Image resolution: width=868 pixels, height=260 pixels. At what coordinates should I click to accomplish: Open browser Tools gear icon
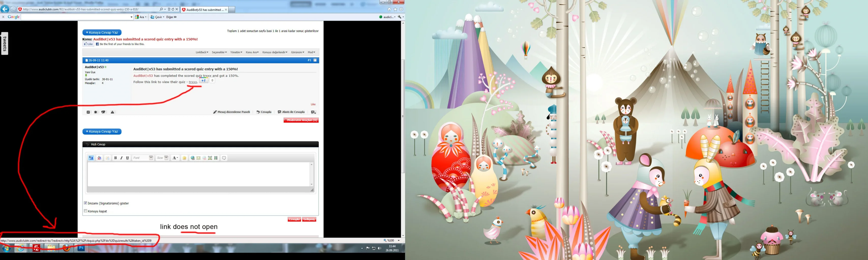[401, 9]
